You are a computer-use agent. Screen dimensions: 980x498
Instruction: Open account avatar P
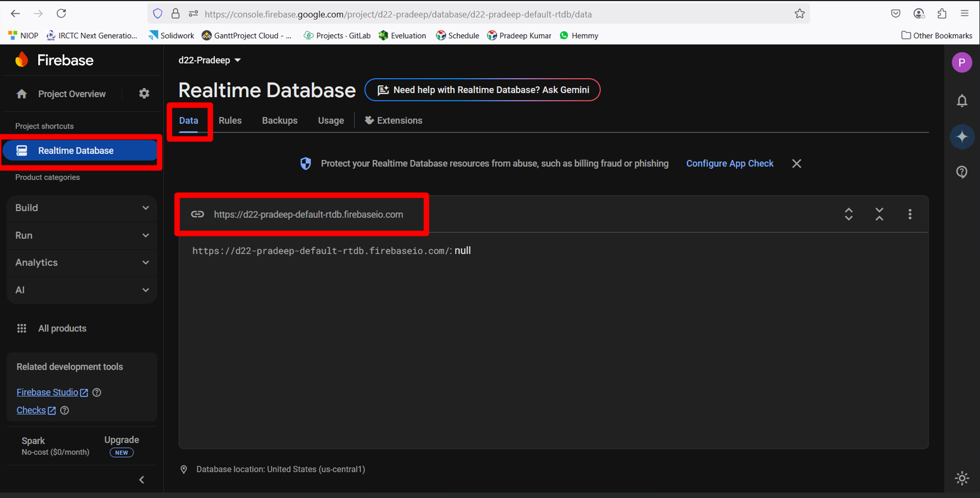(x=962, y=62)
